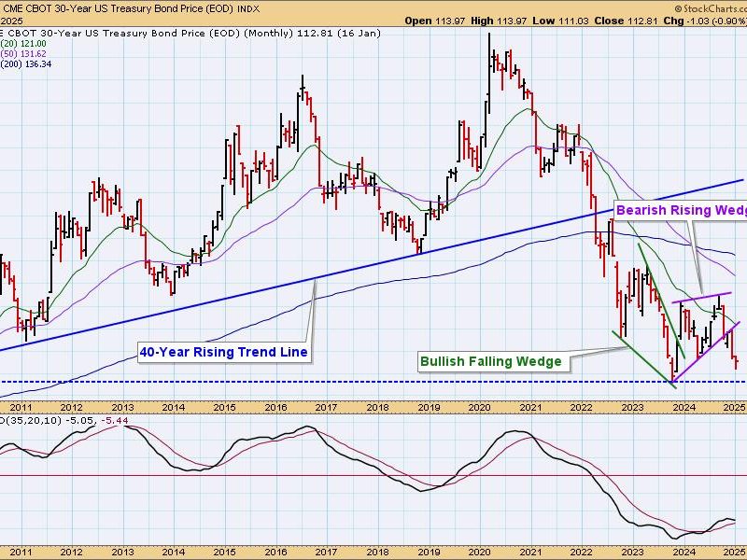Click the '(Monthly) 112.81 (16 Jan)' legend line
Screen dimensions: 747x560
312,34
